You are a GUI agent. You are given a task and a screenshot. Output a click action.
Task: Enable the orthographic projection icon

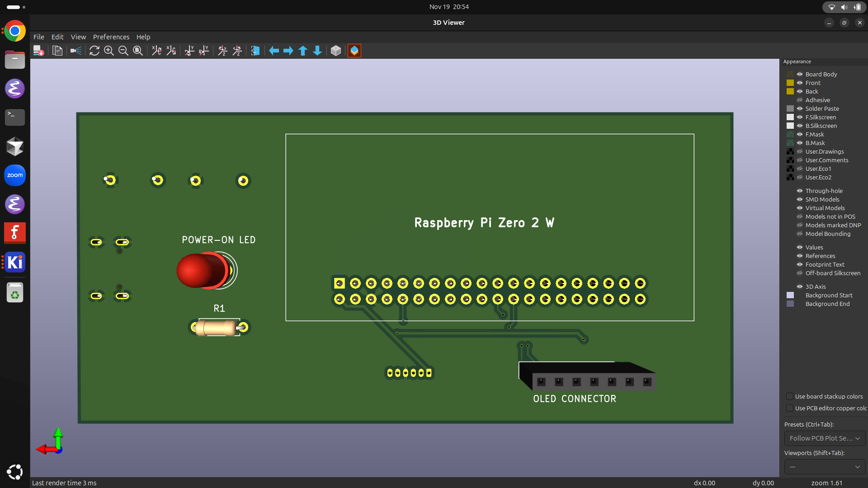(335, 51)
